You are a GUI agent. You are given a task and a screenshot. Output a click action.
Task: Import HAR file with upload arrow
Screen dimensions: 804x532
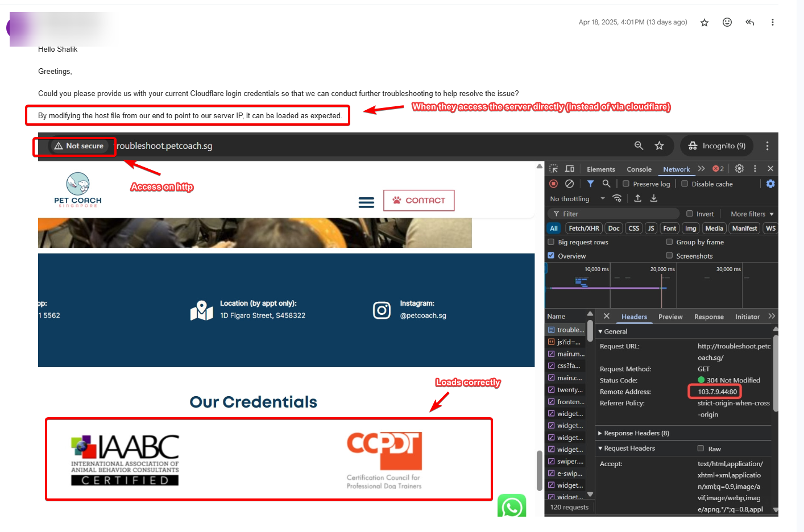pyautogui.click(x=638, y=198)
